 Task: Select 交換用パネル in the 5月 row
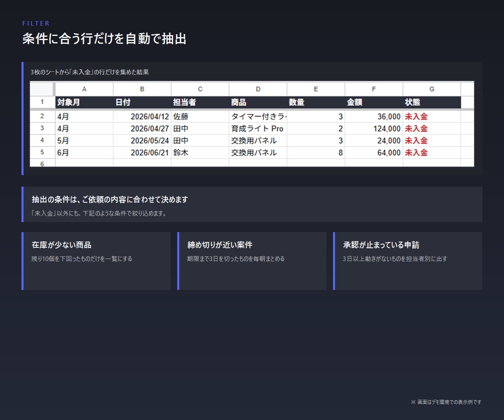click(258, 140)
